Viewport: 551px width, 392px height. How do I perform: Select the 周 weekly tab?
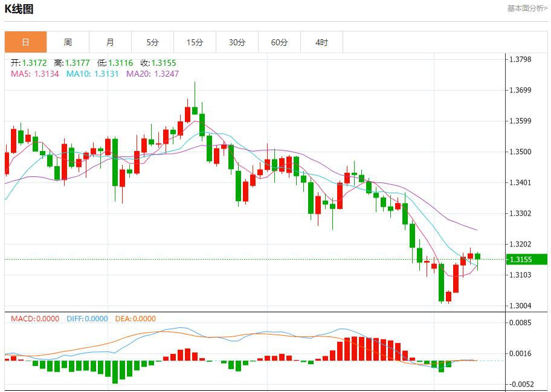pyautogui.click(x=68, y=42)
